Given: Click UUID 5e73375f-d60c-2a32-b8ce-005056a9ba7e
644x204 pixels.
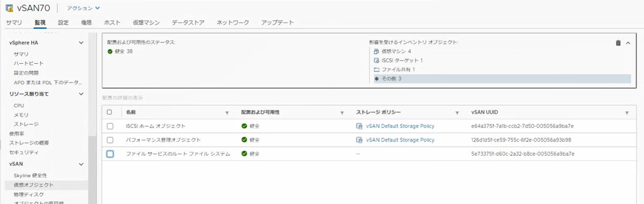Looking at the screenshot, I should click(523, 154).
